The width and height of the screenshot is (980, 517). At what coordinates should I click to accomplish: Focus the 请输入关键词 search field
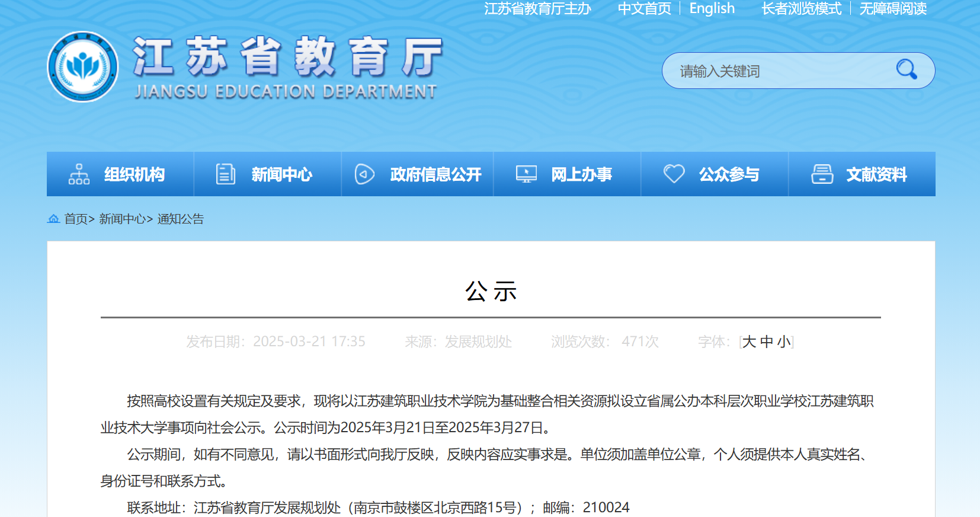[776, 71]
